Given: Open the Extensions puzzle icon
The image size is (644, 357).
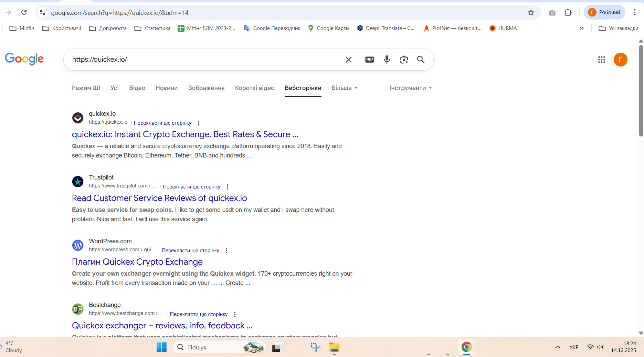Looking at the screenshot, I should (x=568, y=12).
